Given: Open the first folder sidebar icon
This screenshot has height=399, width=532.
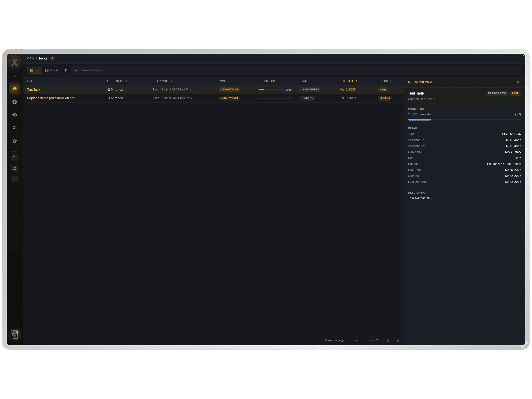Looking at the screenshot, I should point(15,158).
